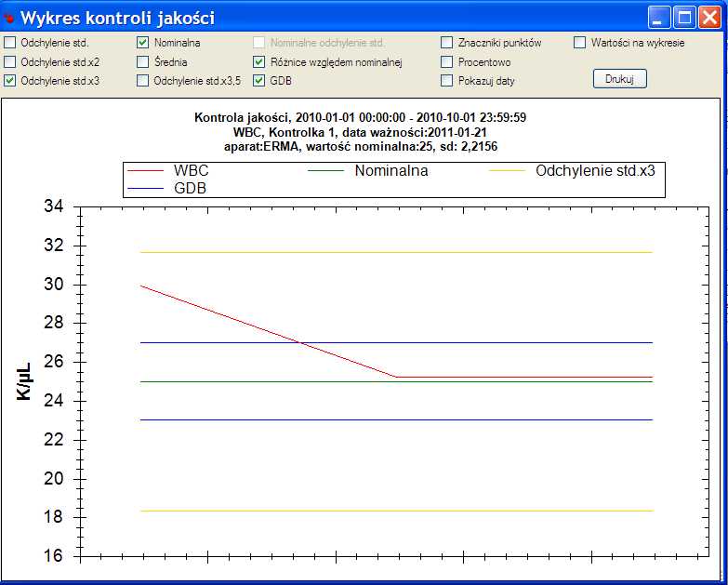This screenshot has height=585, width=728.
Task: Click the 16 value on the y-axis
Action: tap(53, 556)
